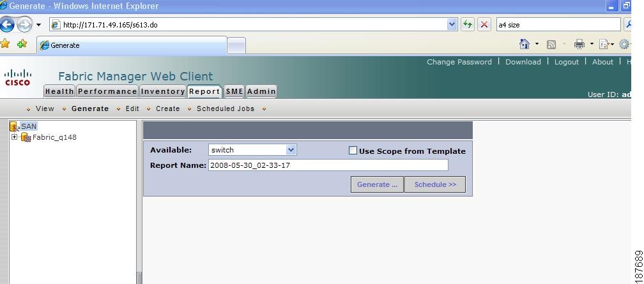Open the View submenu item
The width and height of the screenshot is (644, 284).
pyautogui.click(x=45, y=108)
